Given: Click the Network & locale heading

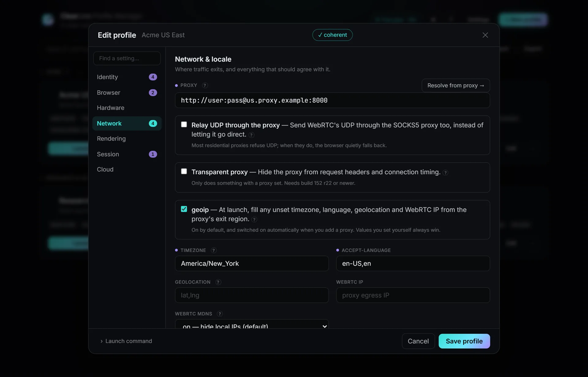Looking at the screenshot, I should click(x=203, y=59).
